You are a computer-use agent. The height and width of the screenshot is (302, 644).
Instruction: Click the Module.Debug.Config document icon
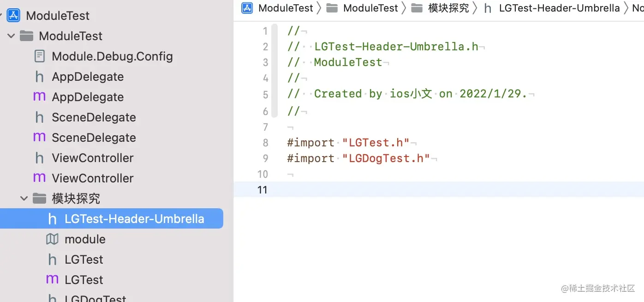[x=40, y=56]
